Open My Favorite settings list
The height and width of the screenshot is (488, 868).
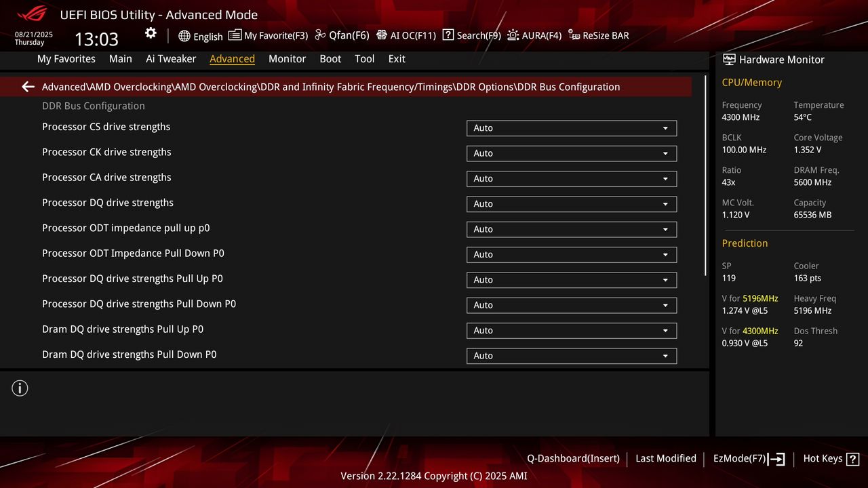pyautogui.click(x=268, y=35)
